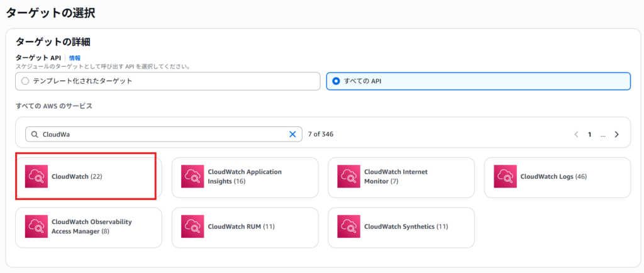Image resolution: width=644 pixels, height=273 pixels.
Task: Click the 'CloudWatch Observability Access Manager (8)' label
Action: (92, 226)
